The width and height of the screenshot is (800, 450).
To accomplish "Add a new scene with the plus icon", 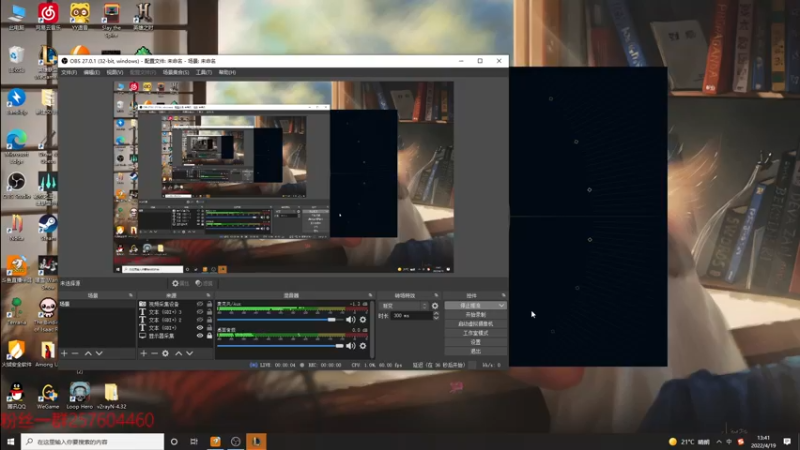I will [64, 353].
